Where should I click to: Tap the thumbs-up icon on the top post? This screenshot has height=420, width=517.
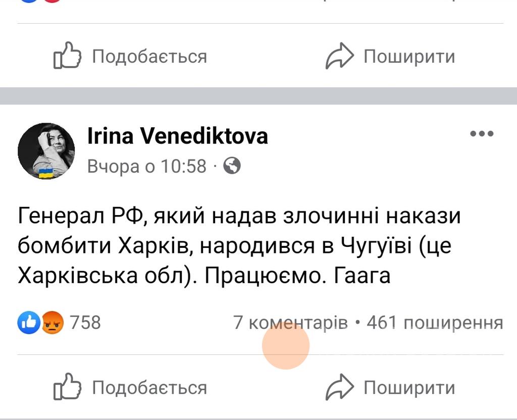tap(67, 56)
